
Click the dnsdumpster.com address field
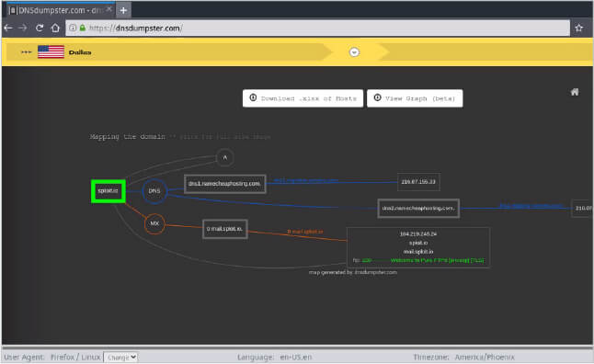[317, 28]
